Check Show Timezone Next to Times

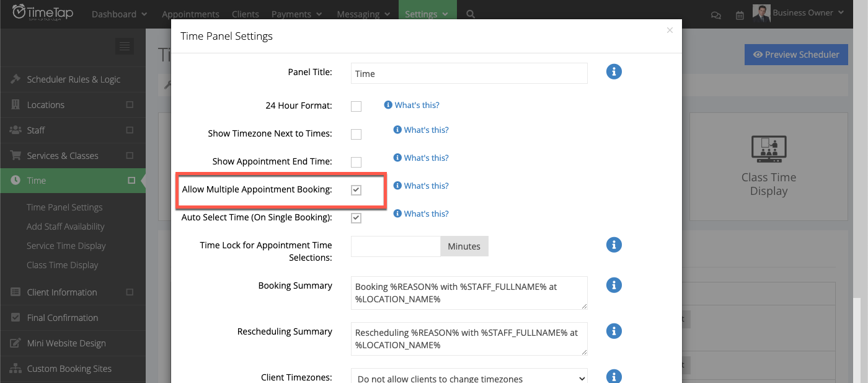point(356,134)
